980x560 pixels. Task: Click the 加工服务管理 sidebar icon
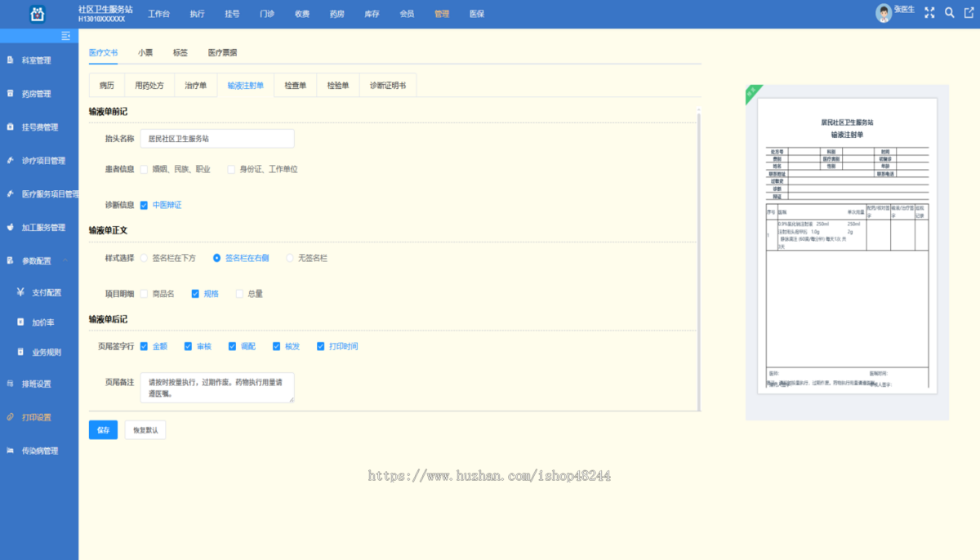coord(10,228)
